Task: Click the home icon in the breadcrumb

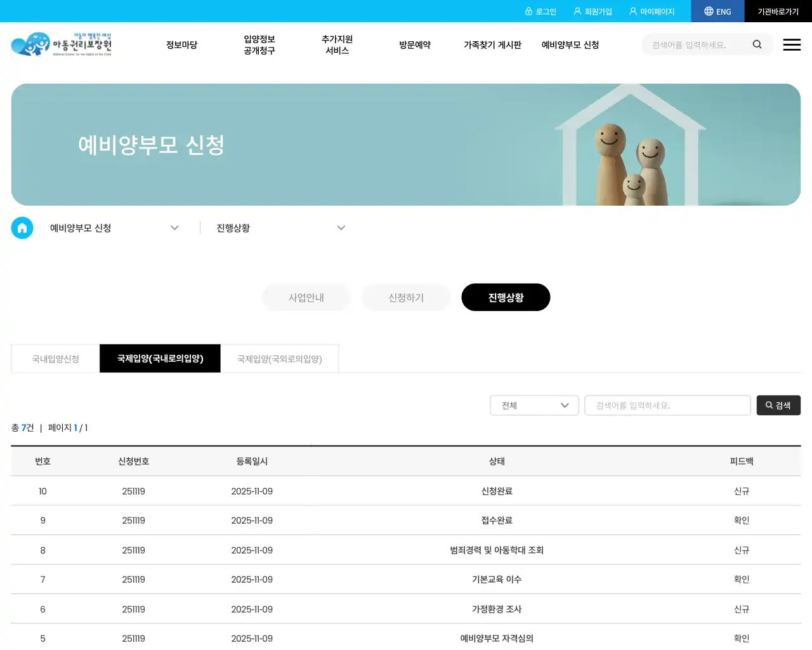Action: pos(22,228)
